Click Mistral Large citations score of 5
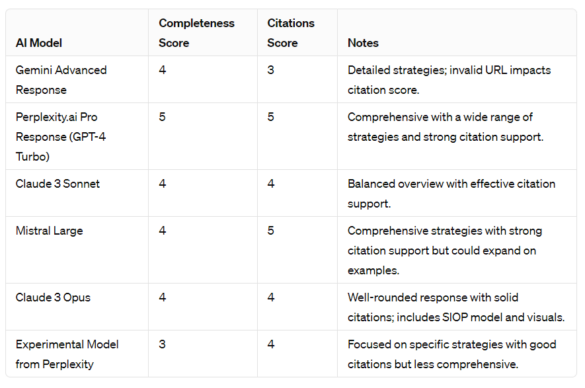This screenshot has height=388, width=585. 270,231
